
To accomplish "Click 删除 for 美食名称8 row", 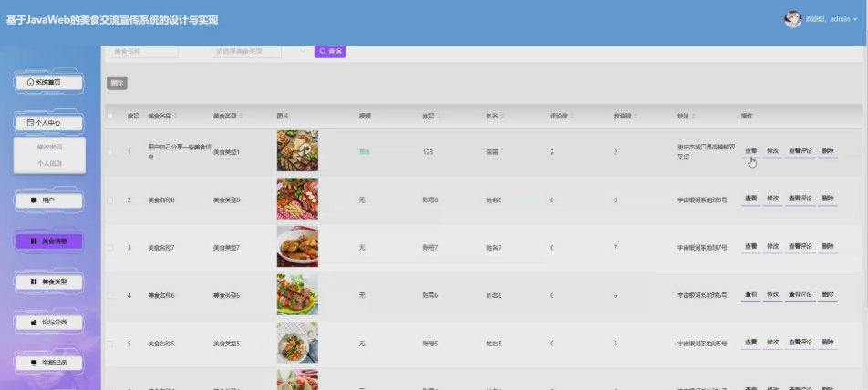I will pyautogui.click(x=828, y=199).
